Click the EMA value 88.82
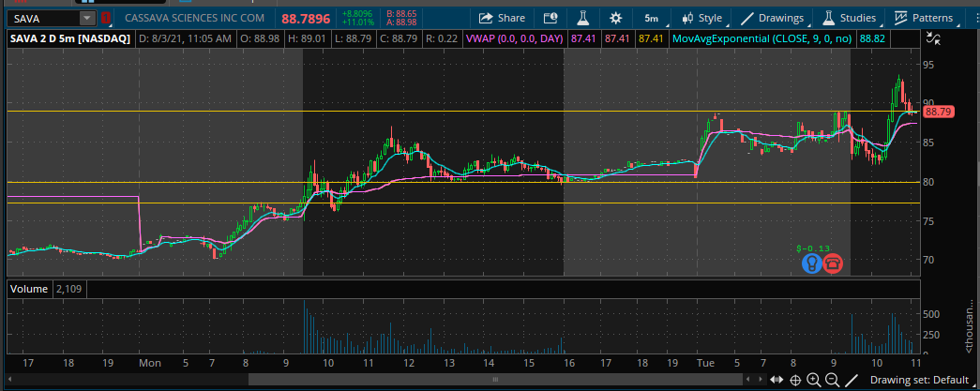This screenshot has height=391, width=980. (872, 38)
